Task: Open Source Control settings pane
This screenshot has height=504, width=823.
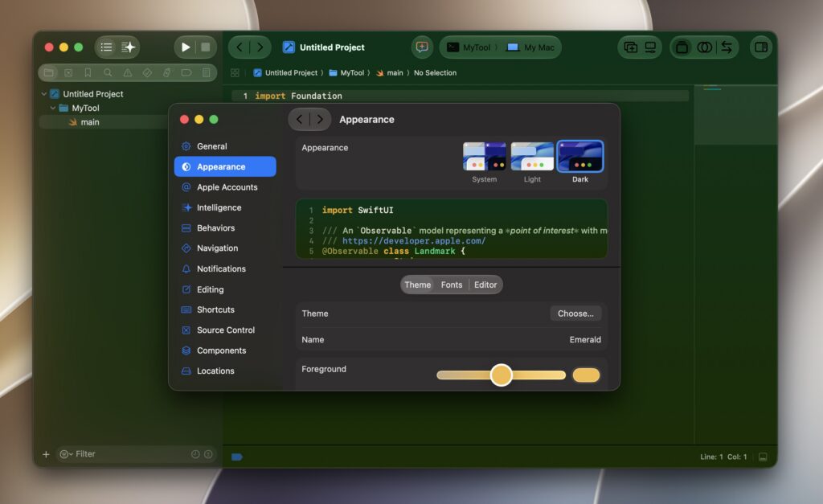Action: [225, 330]
